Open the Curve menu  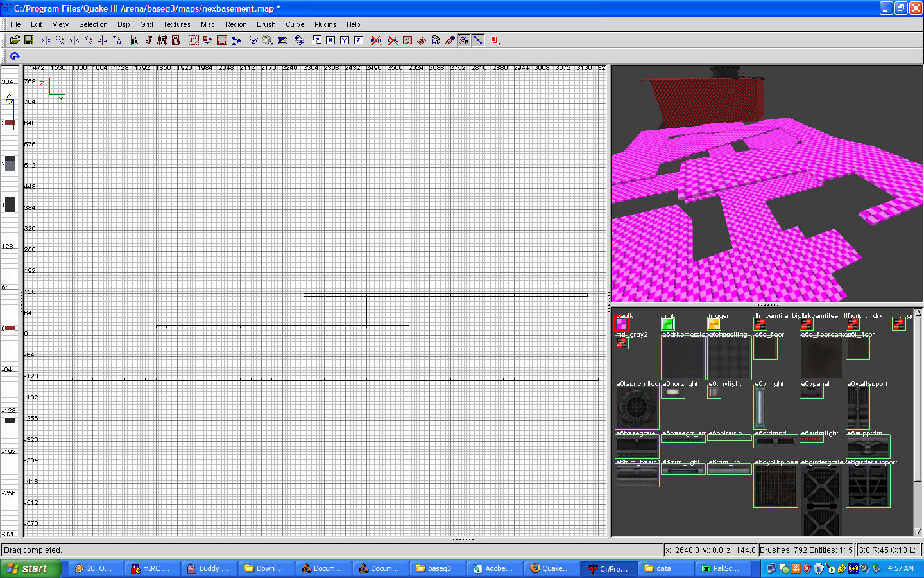[x=295, y=24]
